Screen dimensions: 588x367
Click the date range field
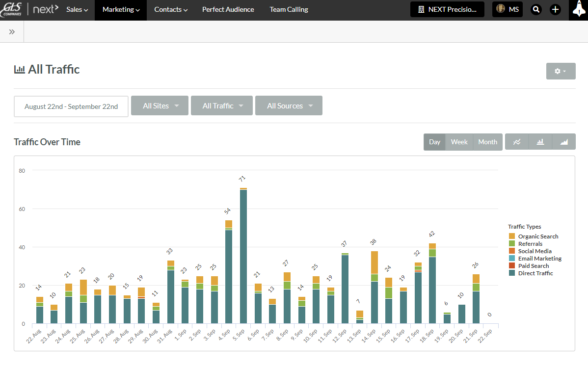point(71,106)
